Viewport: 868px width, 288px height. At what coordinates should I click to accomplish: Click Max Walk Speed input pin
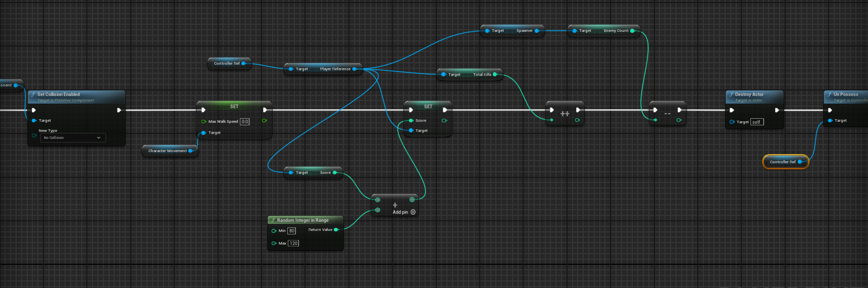pyautogui.click(x=203, y=121)
